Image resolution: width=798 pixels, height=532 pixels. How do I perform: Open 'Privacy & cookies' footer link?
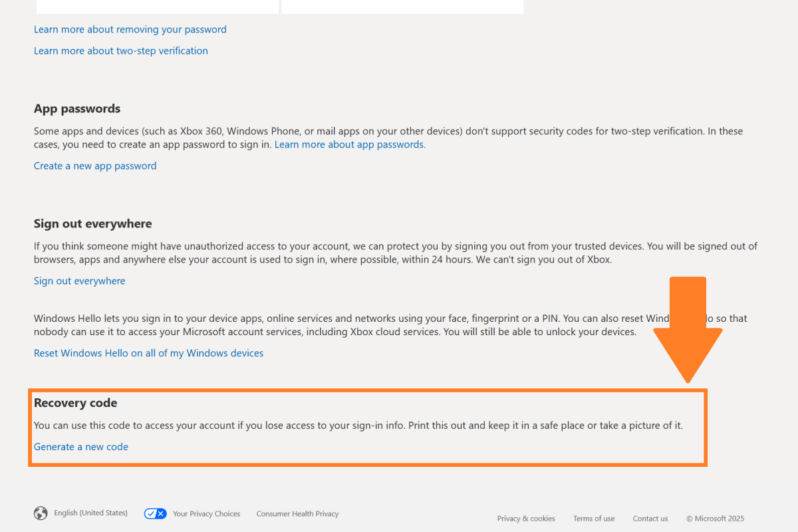(526, 519)
